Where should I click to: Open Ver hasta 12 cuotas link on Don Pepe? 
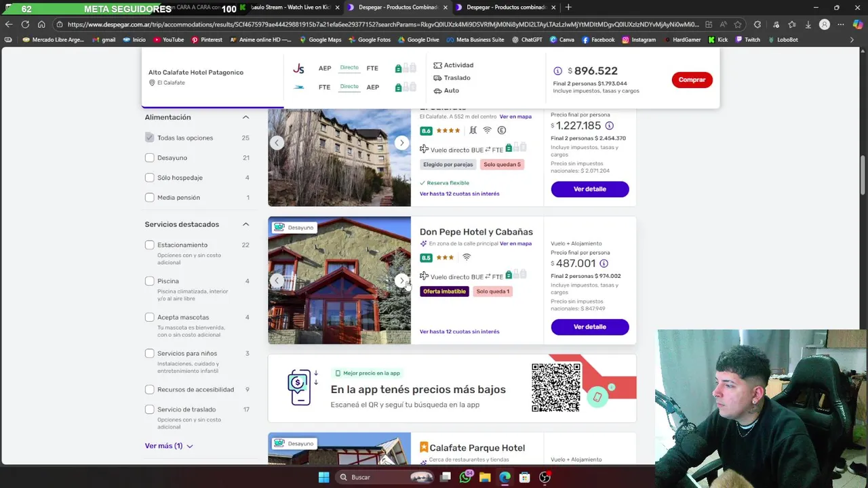click(459, 332)
